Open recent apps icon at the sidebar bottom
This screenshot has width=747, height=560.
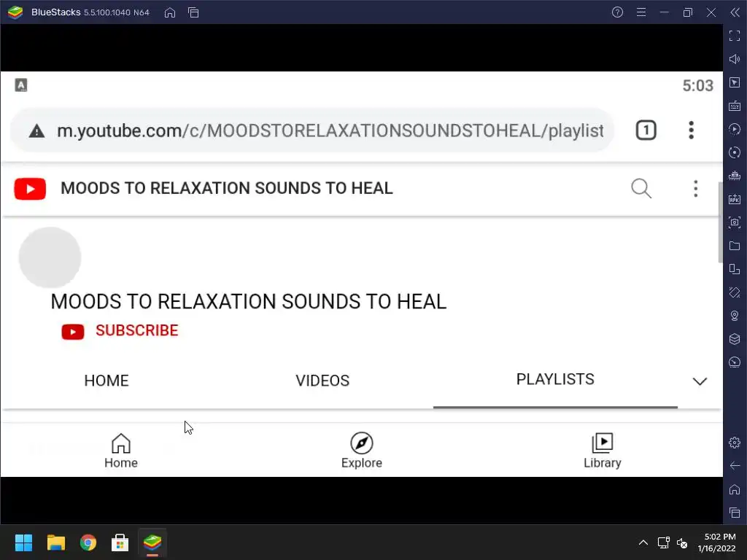pos(735,513)
